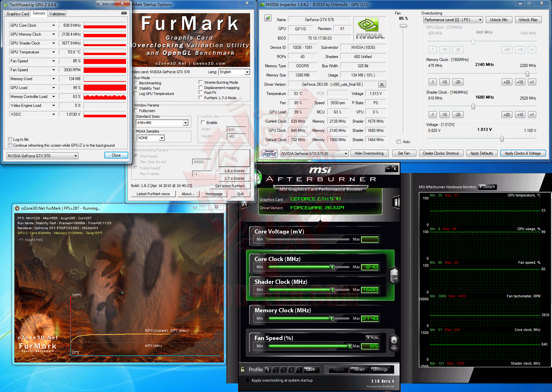Screen dimensions: 552x392
Task: Expand GPU Temperature sensor dropdown
Action: point(53,52)
